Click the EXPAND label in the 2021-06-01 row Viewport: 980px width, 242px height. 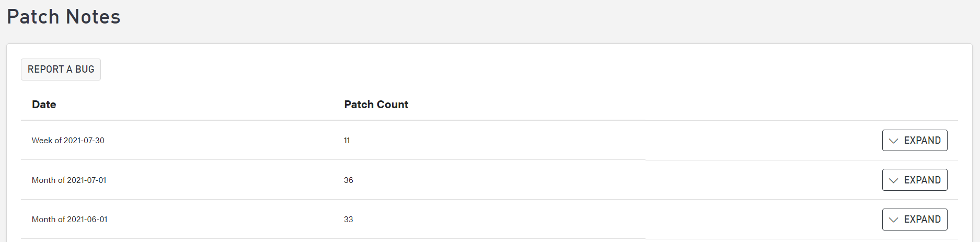[x=923, y=220]
